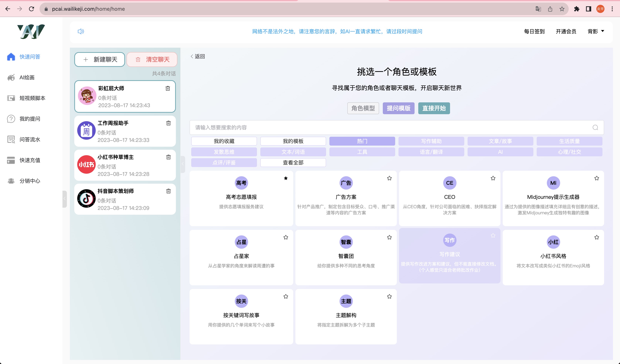The image size is (620, 364).
Task: Select 生活质量 category filter
Action: [x=570, y=141]
